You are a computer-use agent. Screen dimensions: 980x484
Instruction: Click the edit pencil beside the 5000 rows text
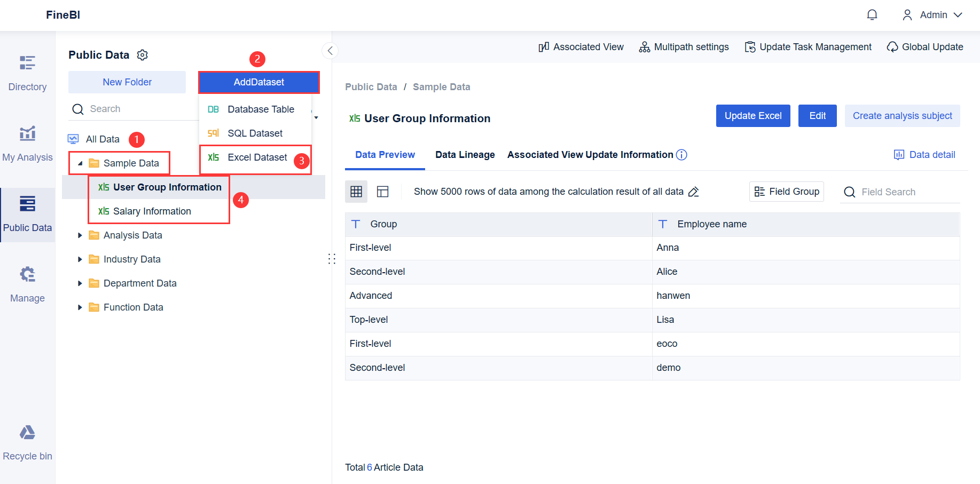(x=694, y=191)
